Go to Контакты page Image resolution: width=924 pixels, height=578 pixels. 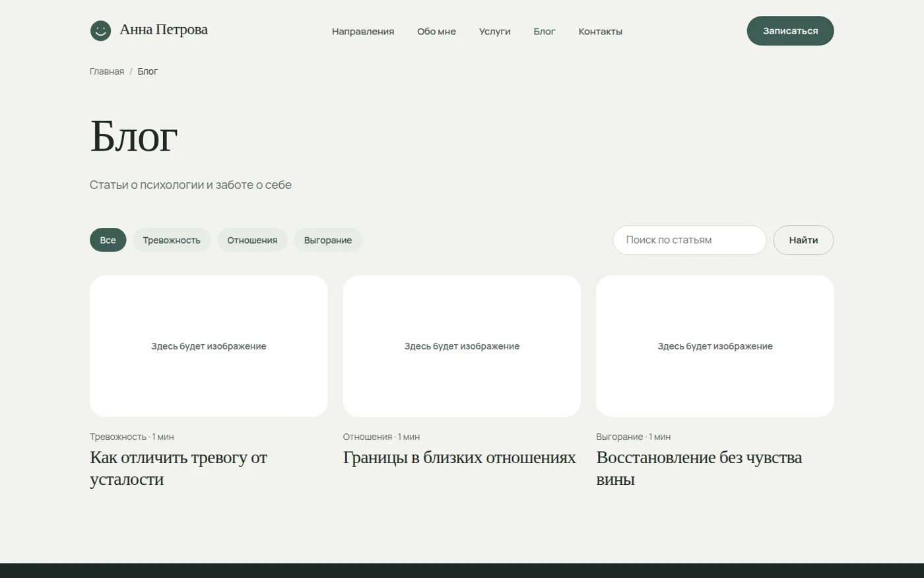click(601, 32)
